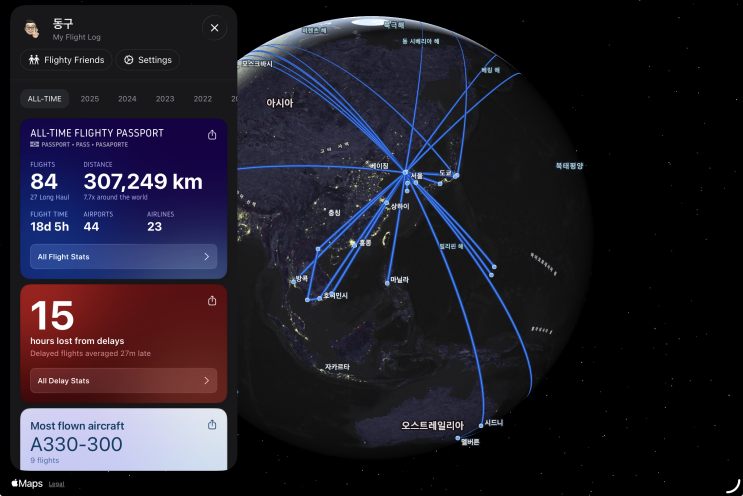Share the All-Time Flighty Passport card
Image resolution: width=743 pixels, height=496 pixels.
[212, 135]
